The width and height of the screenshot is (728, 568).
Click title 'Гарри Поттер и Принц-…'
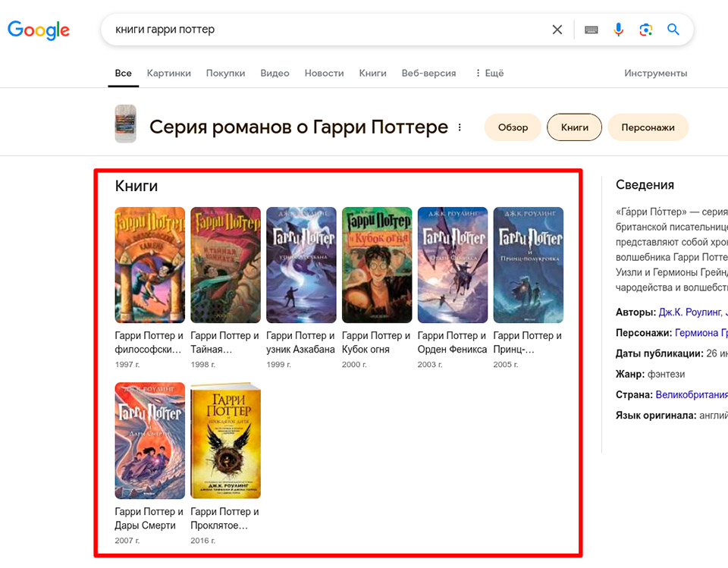click(528, 342)
